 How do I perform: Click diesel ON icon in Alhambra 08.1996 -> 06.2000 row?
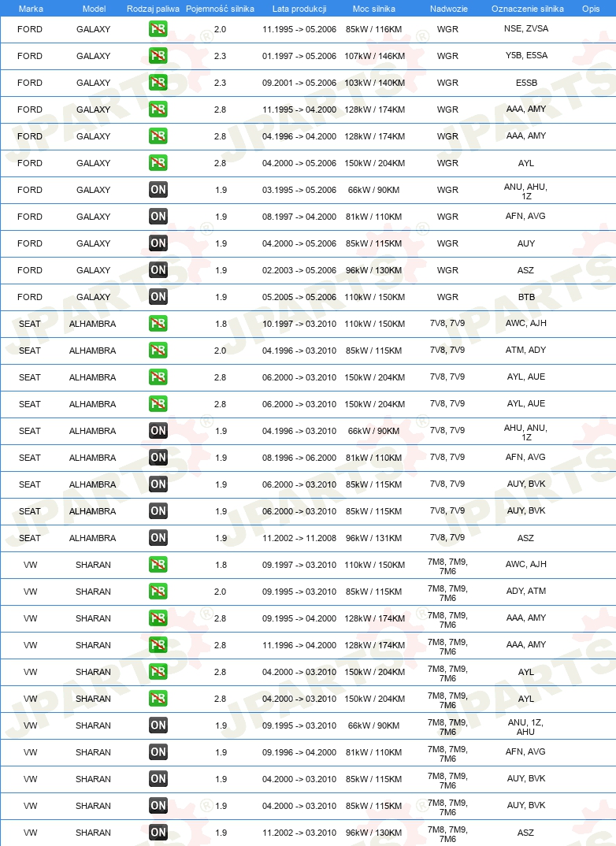pos(158,458)
